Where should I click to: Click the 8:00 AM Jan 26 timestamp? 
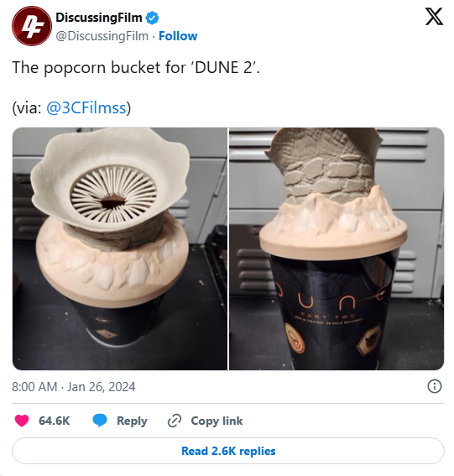pyautogui.click(x=74, y=387)
